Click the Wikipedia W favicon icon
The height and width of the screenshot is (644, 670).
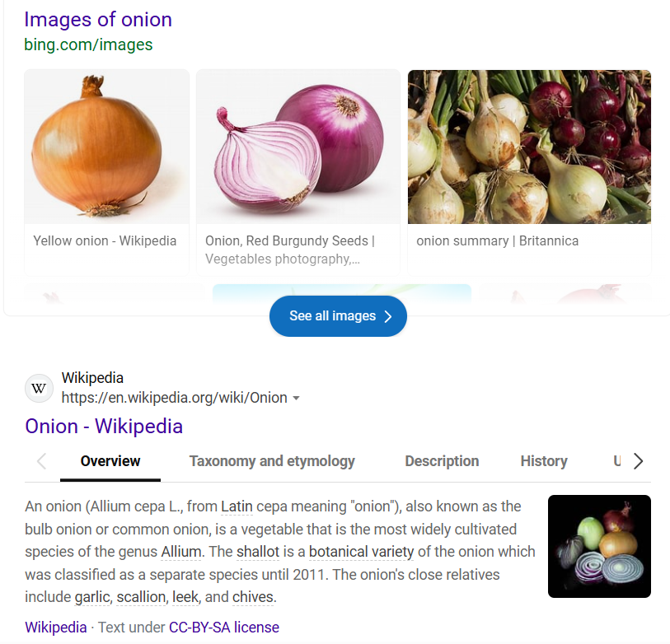pyautogui.click(x=39, y=388)
